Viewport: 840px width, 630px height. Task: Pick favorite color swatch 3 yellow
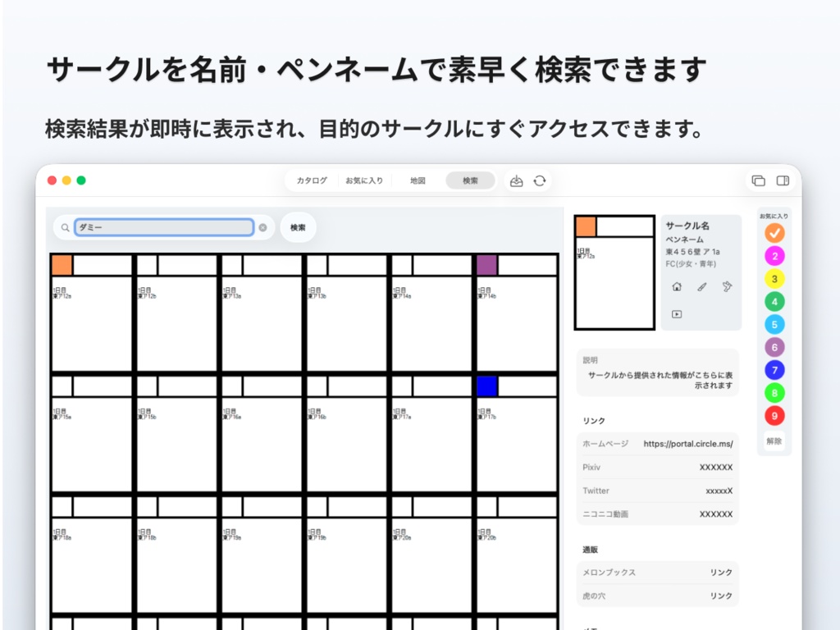(x=774, y=278)
